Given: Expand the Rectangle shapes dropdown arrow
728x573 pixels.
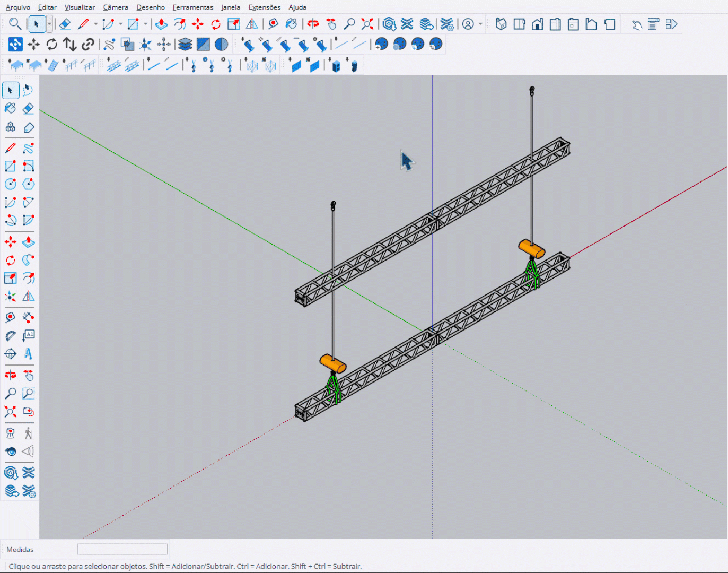Looking at the screenshot, I should tap(145, 24).
